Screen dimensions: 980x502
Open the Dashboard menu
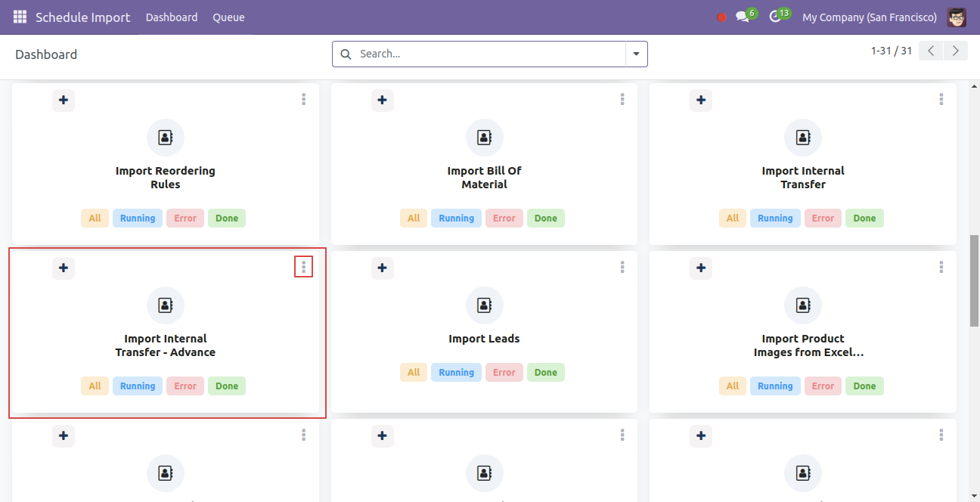tap(172, 17)
